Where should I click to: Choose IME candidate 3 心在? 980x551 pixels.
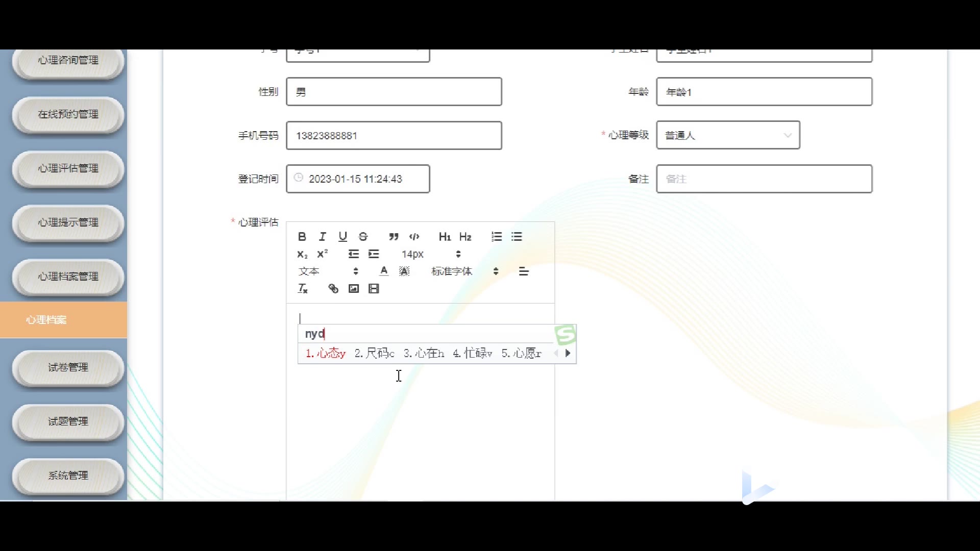424,353
